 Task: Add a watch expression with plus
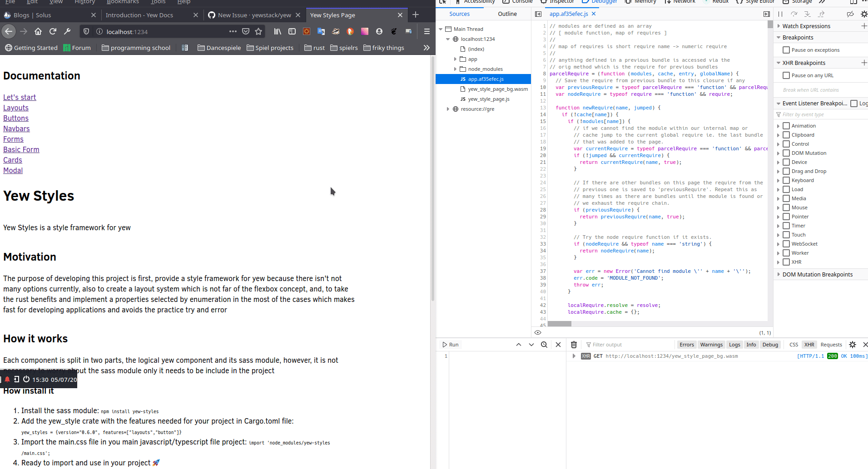click(x=864, y=26)
